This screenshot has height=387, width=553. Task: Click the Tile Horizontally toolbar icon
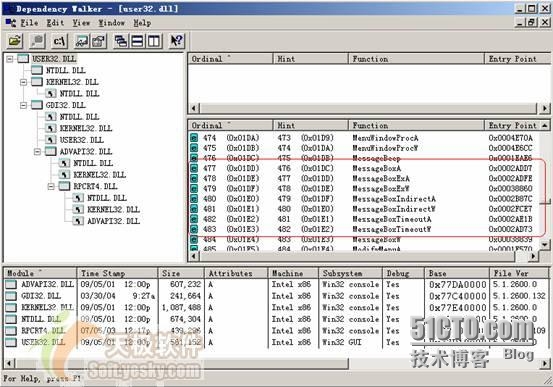[x=138, y=41]
